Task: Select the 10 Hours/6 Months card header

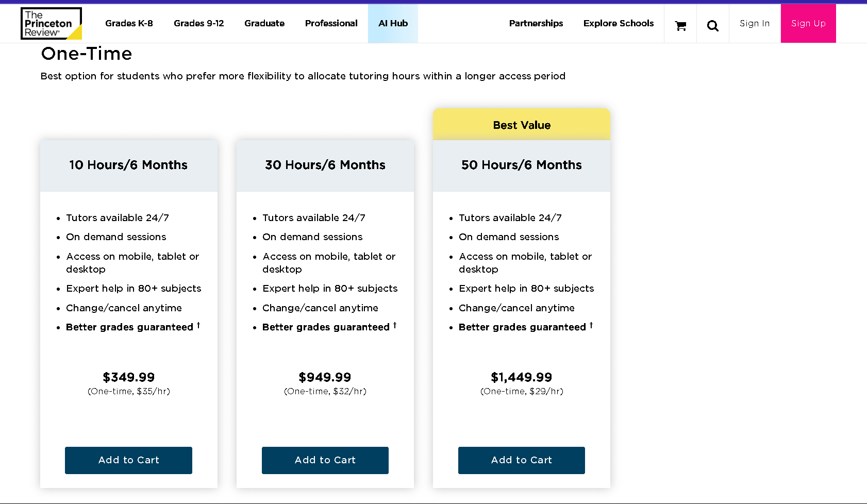Action: coord(129,165)
